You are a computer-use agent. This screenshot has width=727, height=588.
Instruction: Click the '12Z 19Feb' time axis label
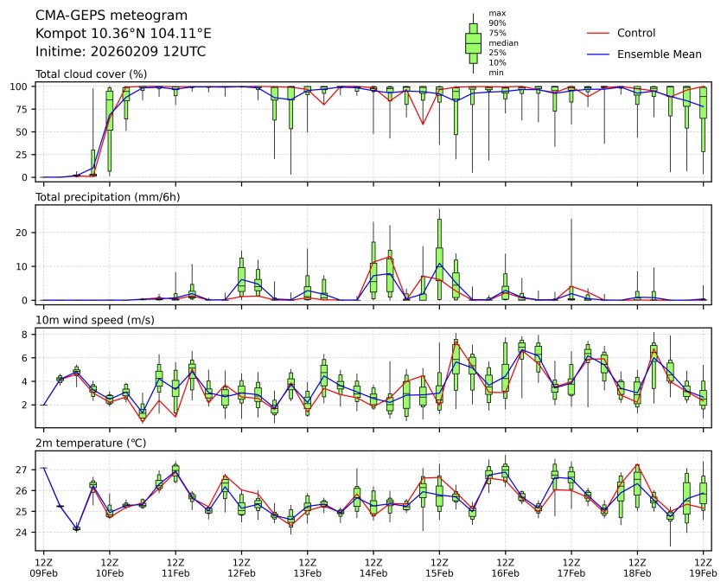tap(703, 566)
